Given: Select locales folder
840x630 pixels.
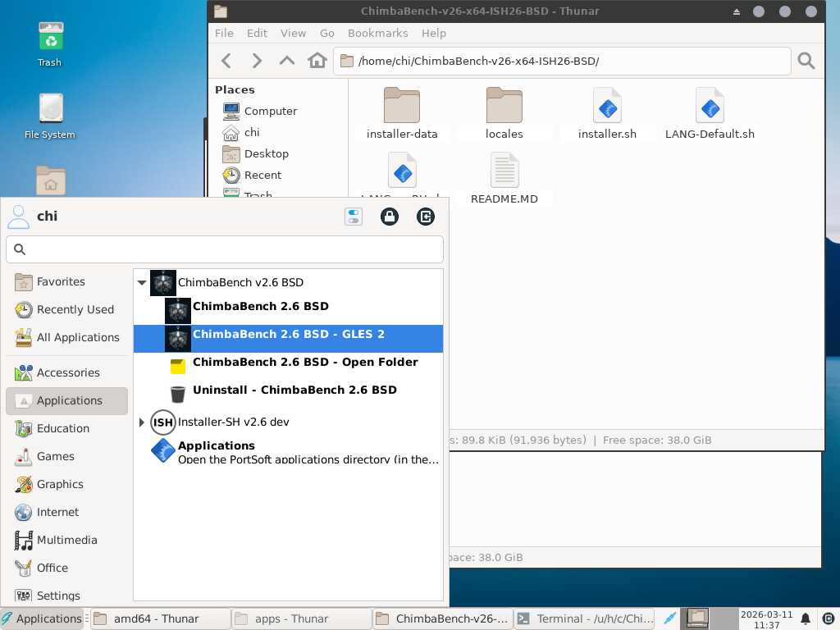Looking at the screenshot, I should point(504,113).
